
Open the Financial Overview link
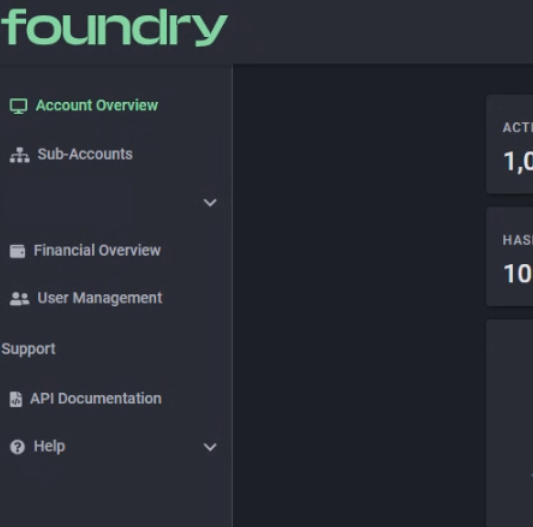coord(97,251)
